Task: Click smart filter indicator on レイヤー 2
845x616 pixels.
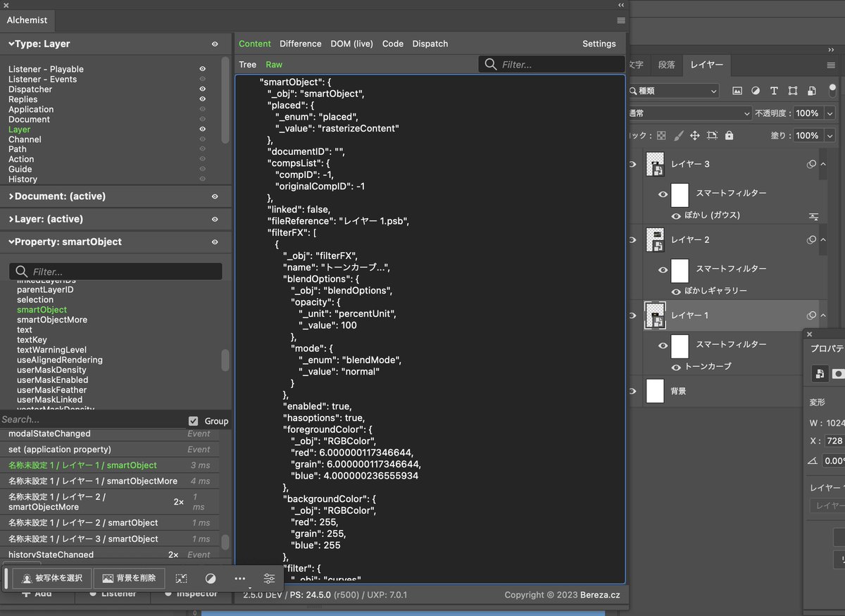Action: coord(811,239)
